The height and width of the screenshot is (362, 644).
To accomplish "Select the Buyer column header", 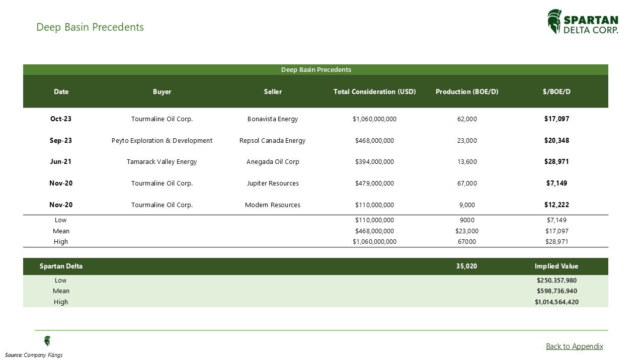I will [162, 92].
